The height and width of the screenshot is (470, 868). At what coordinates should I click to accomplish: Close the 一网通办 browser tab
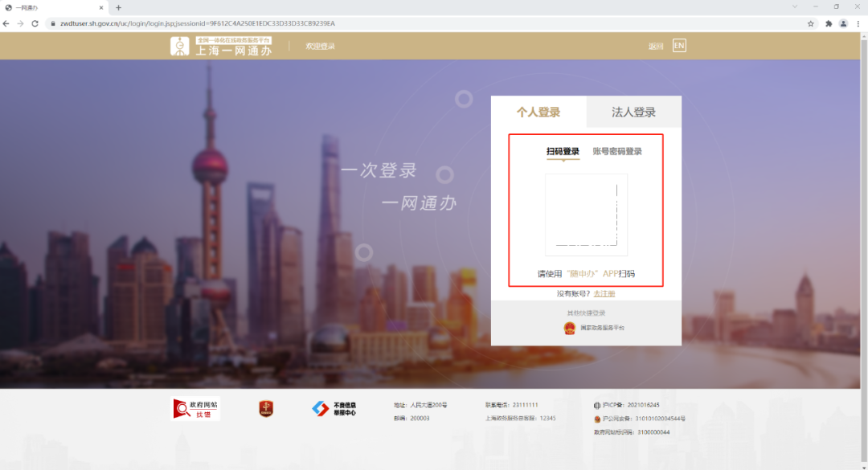tap(100, 8)
